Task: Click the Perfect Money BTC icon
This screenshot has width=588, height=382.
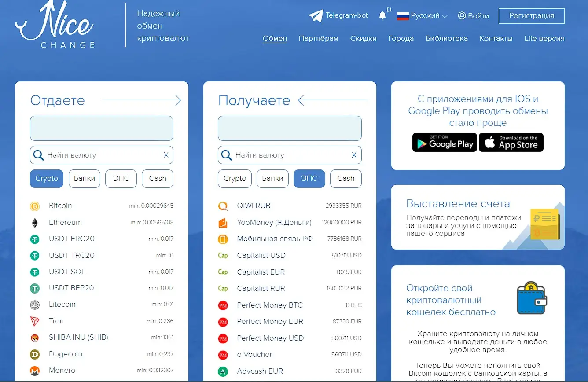Action: (223, 305)
